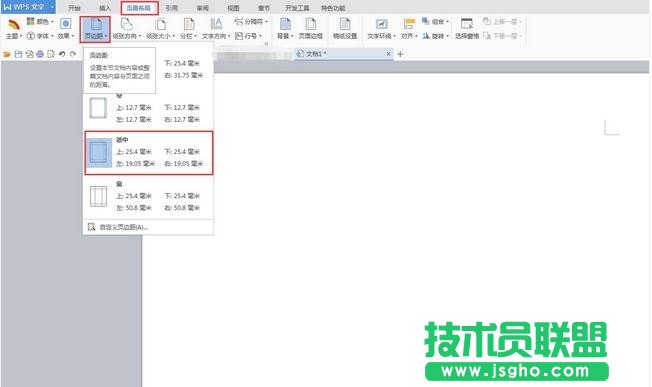
Task: Choose the 宽 wide 50.8 毫米 margin preset
Action: pyautogui.click(x=148, y=196)
